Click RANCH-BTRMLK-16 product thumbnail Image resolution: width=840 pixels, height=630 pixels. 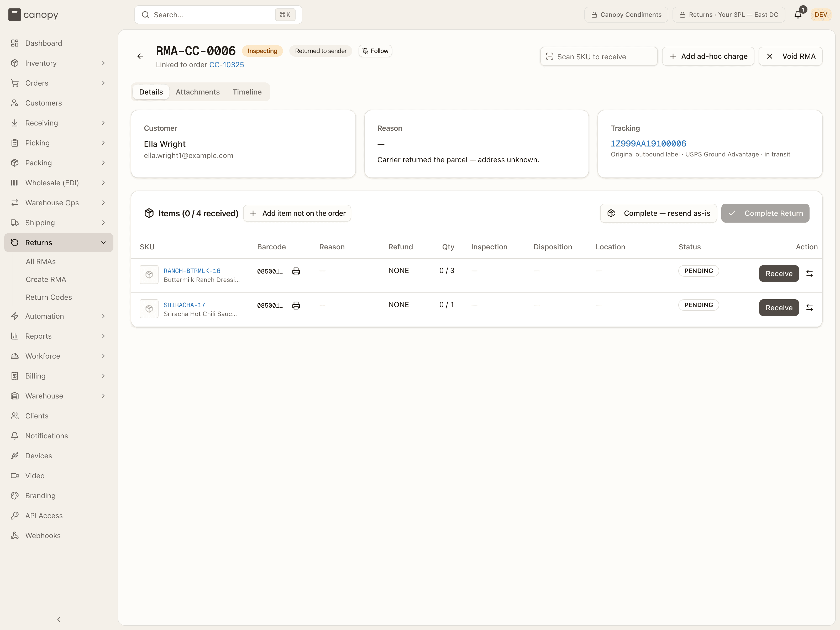149,275
